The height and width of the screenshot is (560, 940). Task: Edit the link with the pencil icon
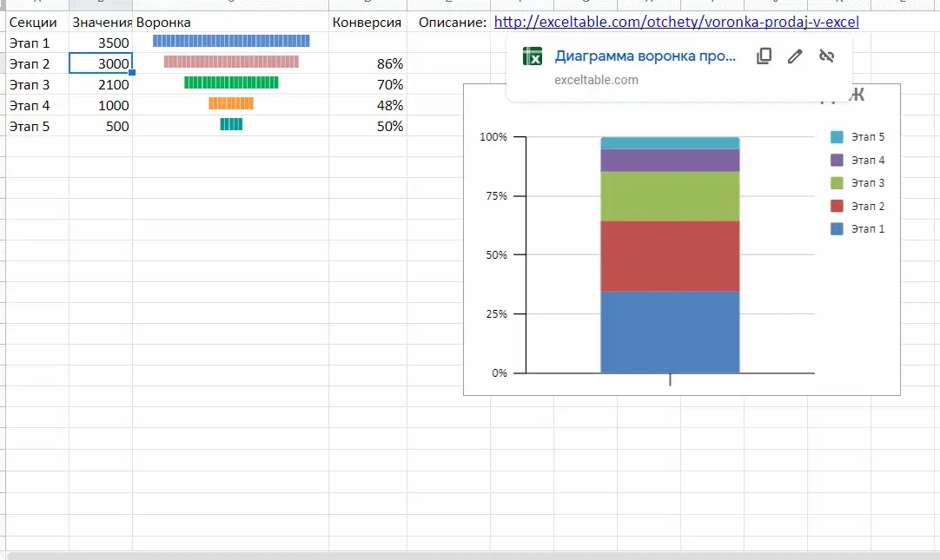coord(795,56)
